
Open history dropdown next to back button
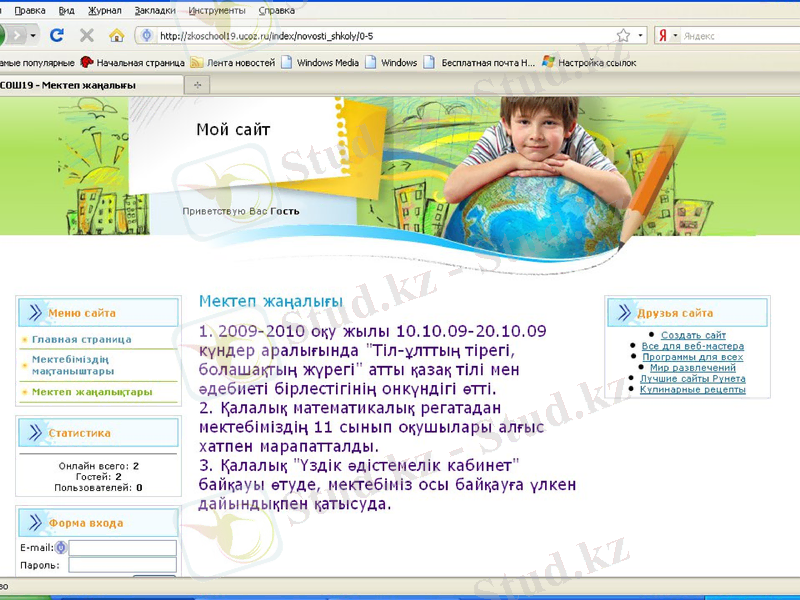point(33,35)
